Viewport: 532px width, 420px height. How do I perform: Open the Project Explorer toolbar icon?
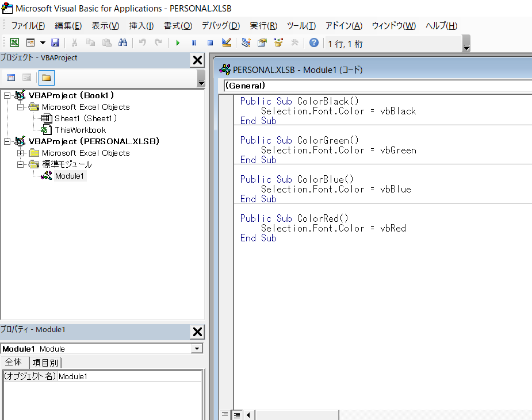pos(246,43)
